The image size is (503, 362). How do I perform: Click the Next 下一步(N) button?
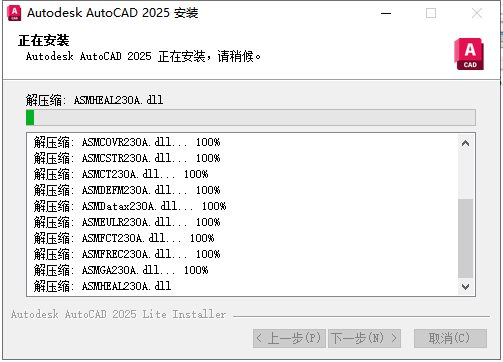click(x=364, y=338)
